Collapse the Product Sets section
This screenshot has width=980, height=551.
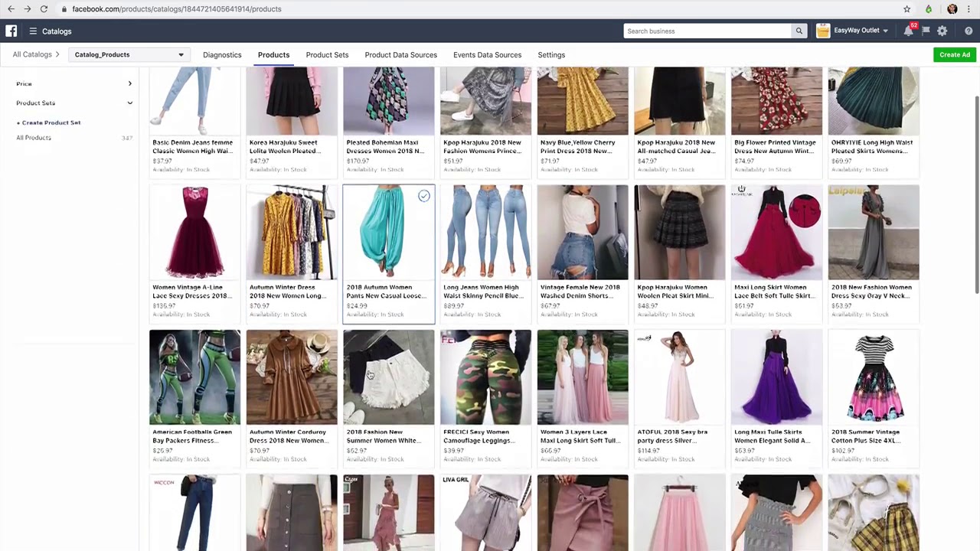pos(74,103)
